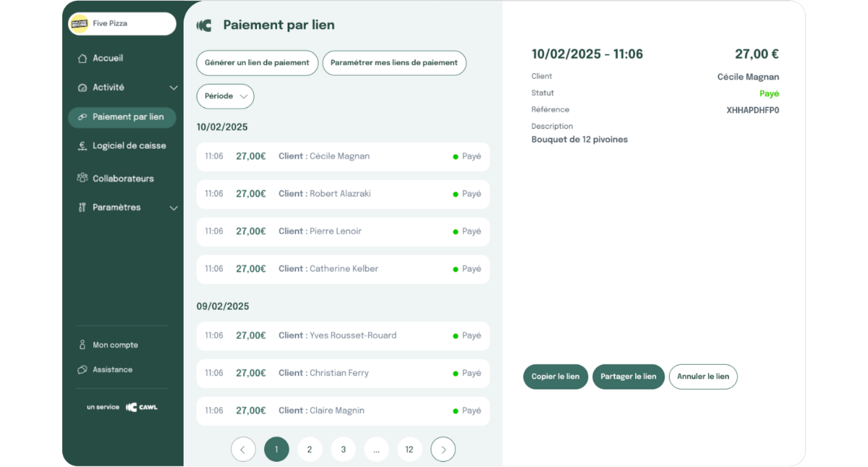Click Partager le lien button
This screenshot has width=868, height=467.
(629, 376)
